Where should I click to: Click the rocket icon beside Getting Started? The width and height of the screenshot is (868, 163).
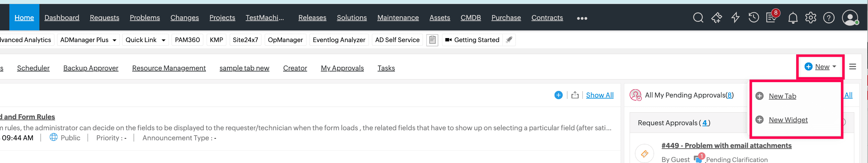pos(509,40)
